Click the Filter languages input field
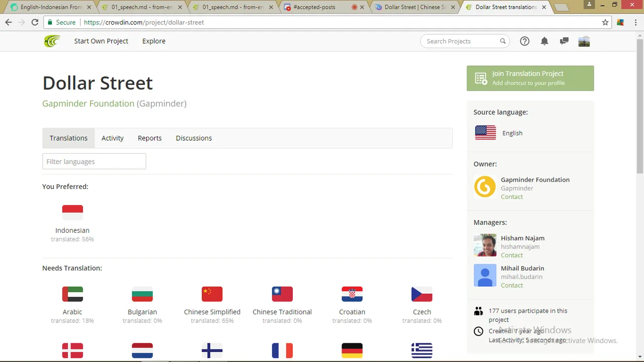 [x=94, y=161]
